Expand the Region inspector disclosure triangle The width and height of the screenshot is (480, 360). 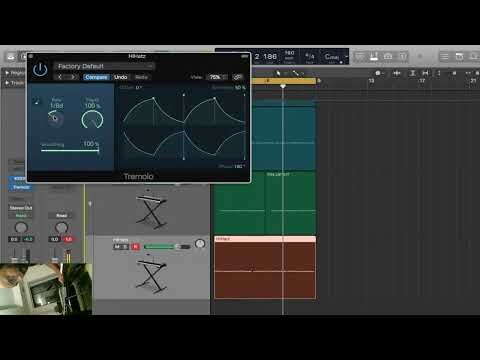click(x=7, y=73)
